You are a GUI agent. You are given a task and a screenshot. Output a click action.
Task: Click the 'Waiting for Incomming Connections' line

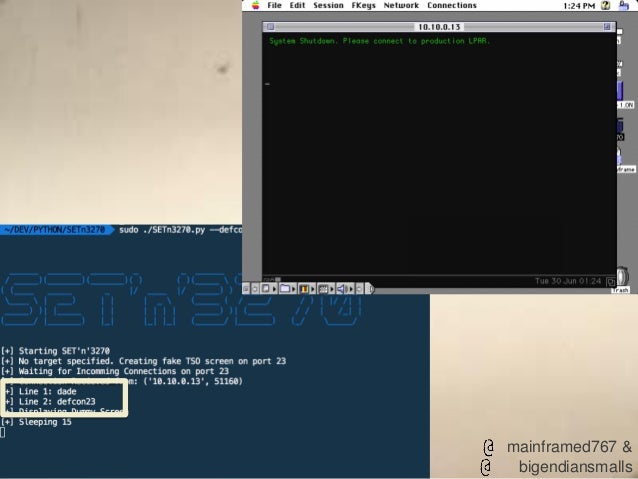pos(115,371)
